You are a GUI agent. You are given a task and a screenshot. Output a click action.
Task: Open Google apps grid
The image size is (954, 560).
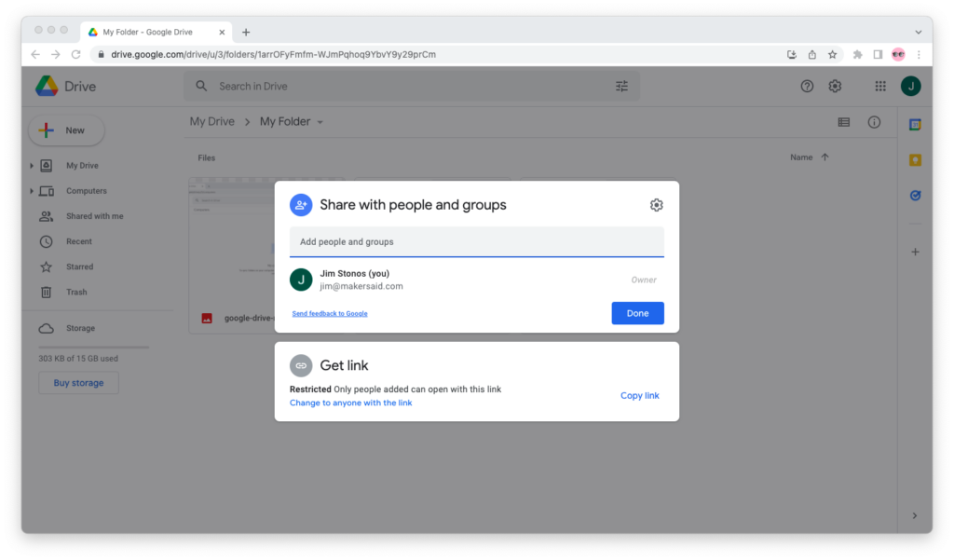click(x=880, y=87)
